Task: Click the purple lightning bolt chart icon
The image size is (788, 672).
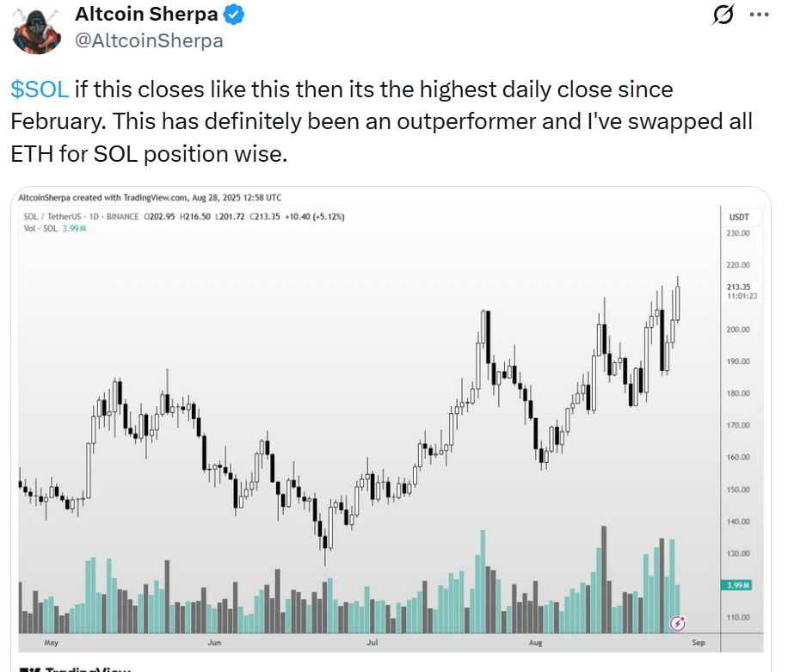Action: [677, 624]
